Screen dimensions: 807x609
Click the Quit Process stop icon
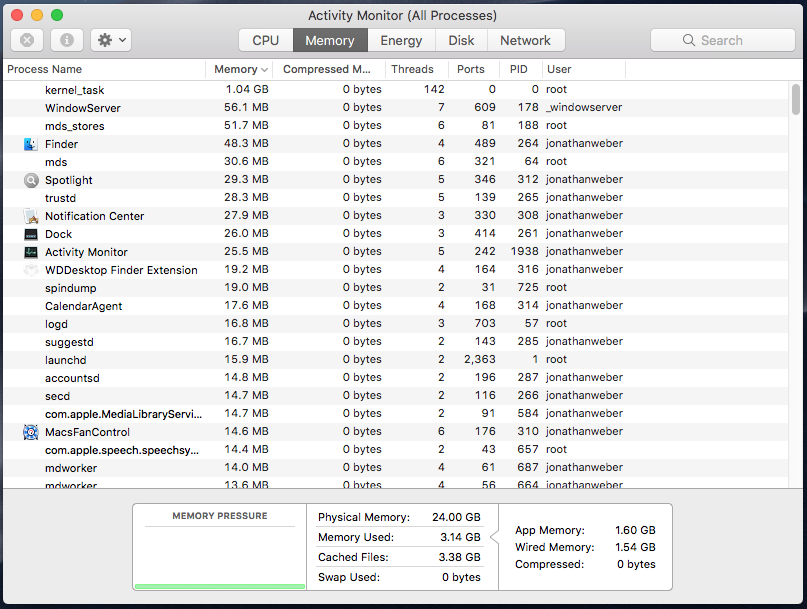click(27, 40)
